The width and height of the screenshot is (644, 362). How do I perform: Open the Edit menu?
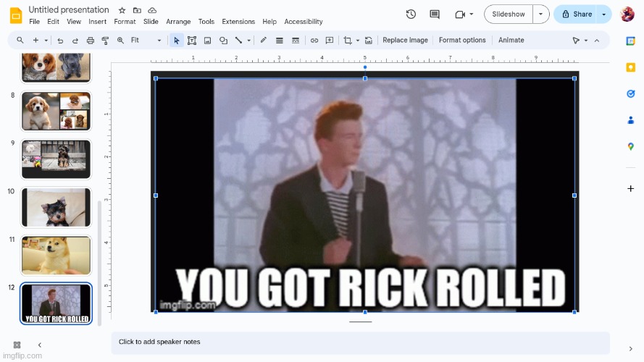[53, 22]
